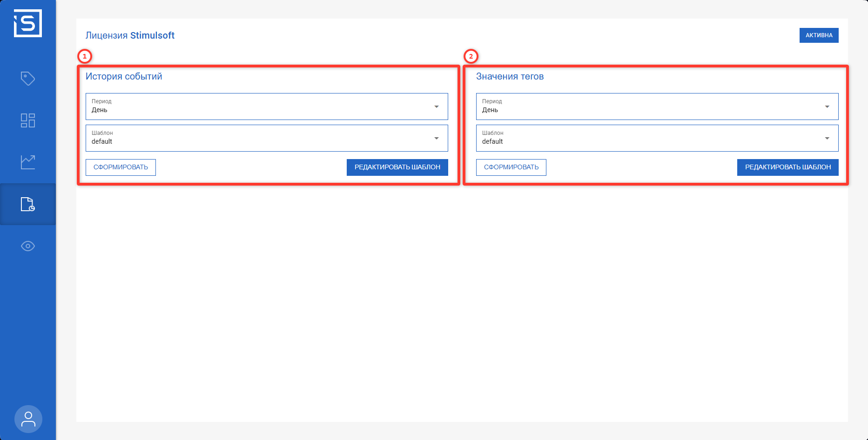Click Сформировать in История событий
868x440 pixels.
coord(121,167)
